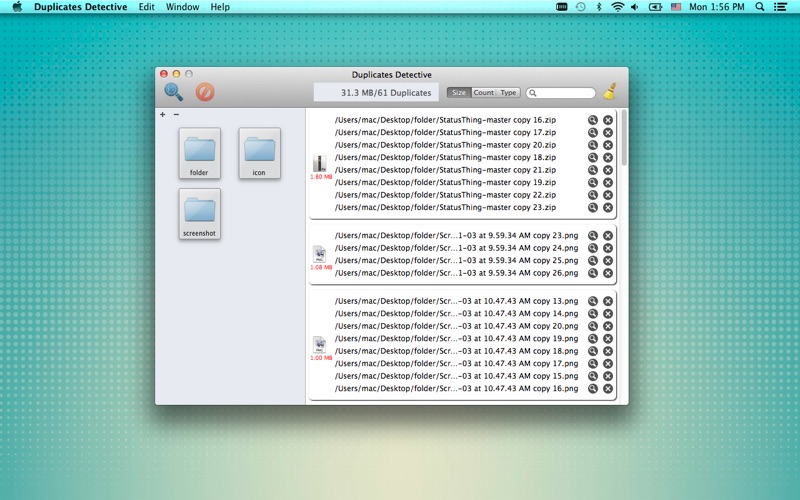
Task: Click the 1.80 MB zip file icon
Action: click(x=320, y=163)
